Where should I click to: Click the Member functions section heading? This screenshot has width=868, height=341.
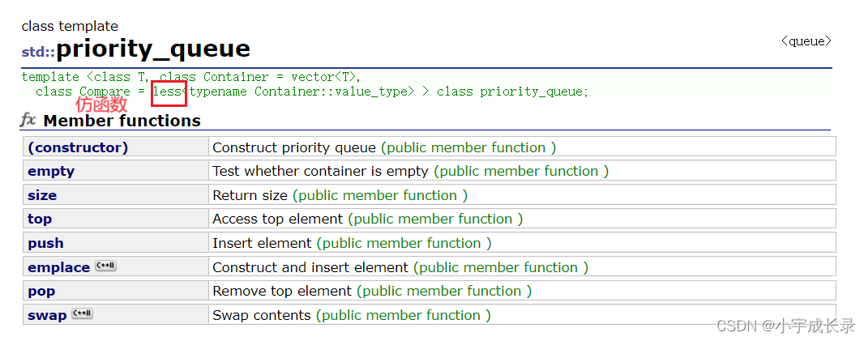[122, 121]
